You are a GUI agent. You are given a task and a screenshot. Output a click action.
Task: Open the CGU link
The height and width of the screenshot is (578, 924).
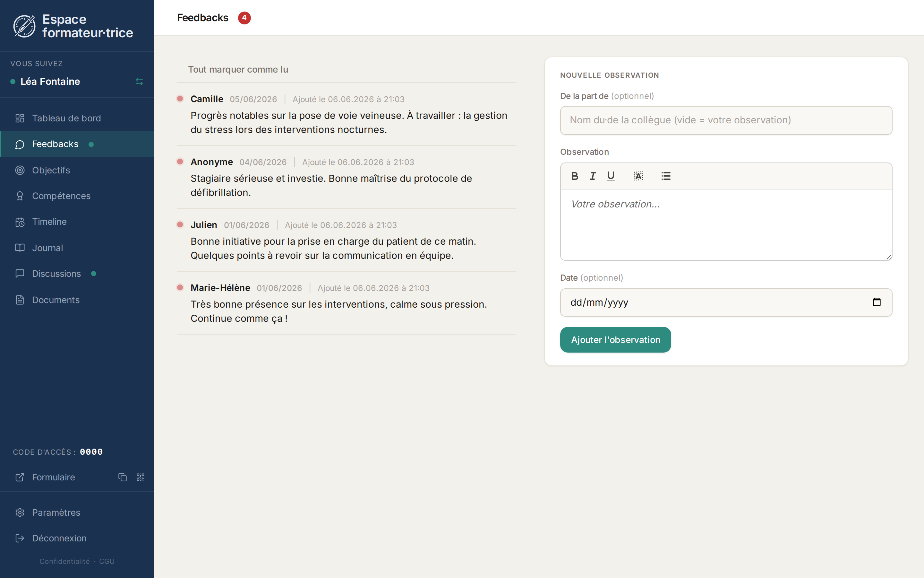click(x=107, y=561)
